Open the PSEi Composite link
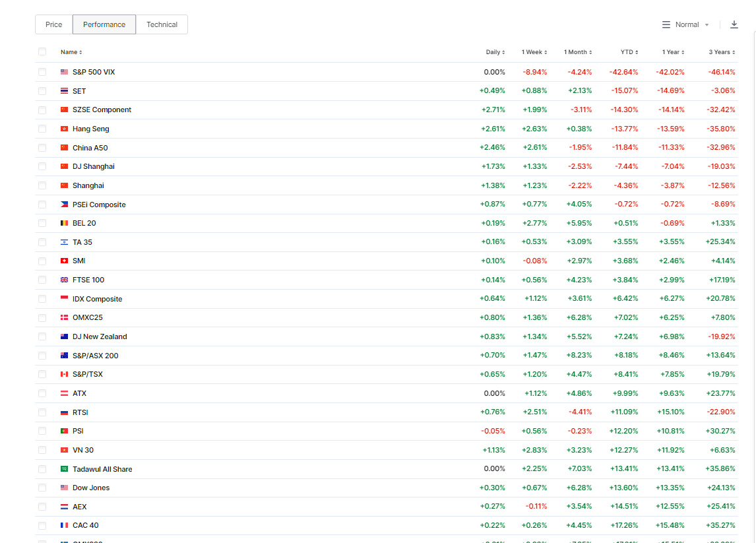The width and height of the screenshot is (756, 543). 99,205
